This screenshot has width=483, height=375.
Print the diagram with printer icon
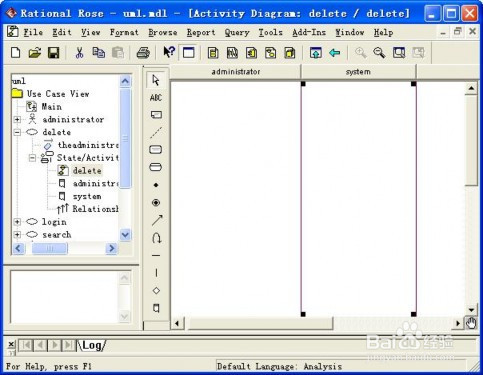(143, 53)
